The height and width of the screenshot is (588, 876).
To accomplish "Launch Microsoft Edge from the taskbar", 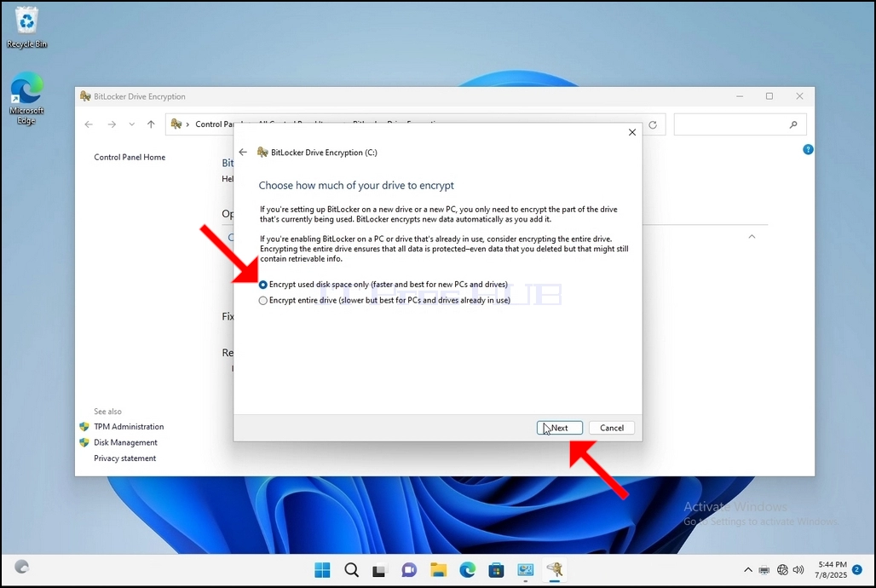I will [x=467, y=569].
